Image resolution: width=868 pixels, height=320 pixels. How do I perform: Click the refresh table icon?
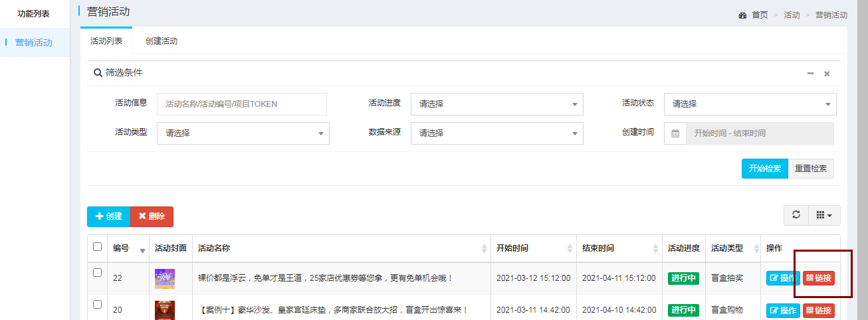pyautogui.click(x=796, y=215)
